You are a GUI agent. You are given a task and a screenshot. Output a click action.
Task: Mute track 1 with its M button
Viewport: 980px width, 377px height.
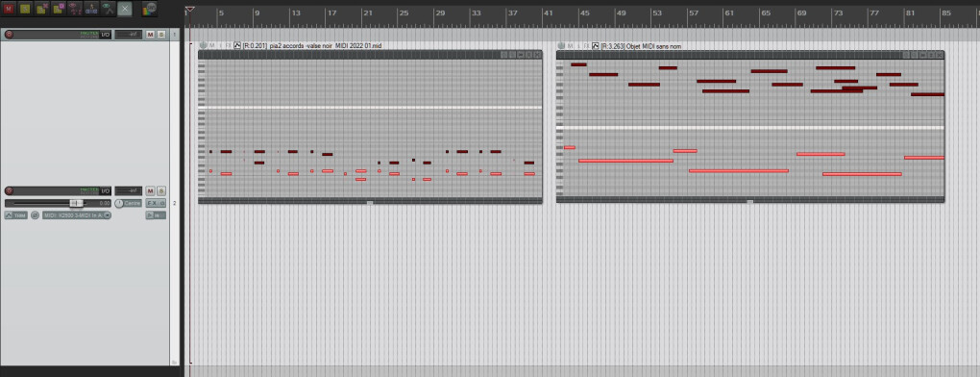(150, 35)
